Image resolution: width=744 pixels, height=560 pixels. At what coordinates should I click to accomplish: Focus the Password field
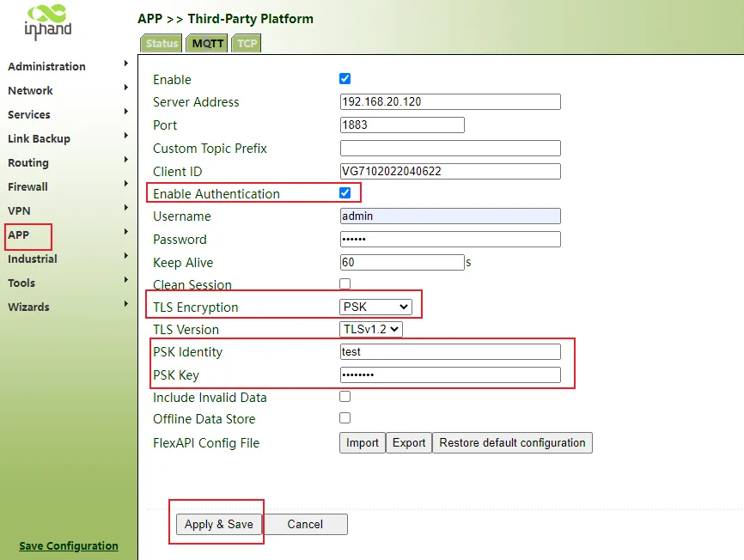(450, 239)
